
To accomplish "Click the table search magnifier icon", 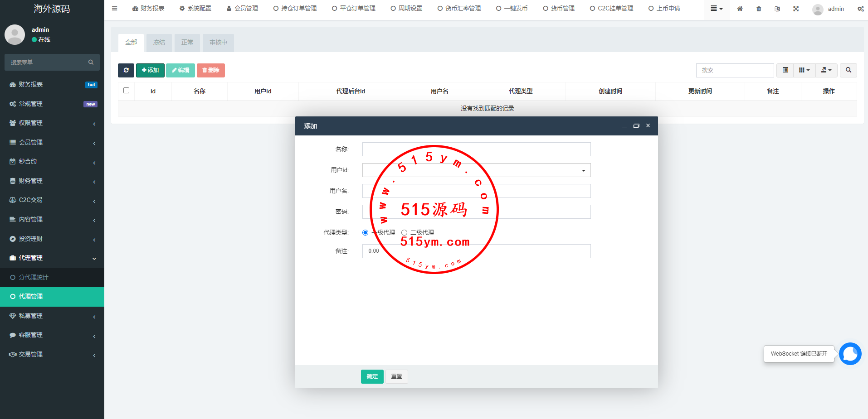I will [x=848, y=70].
